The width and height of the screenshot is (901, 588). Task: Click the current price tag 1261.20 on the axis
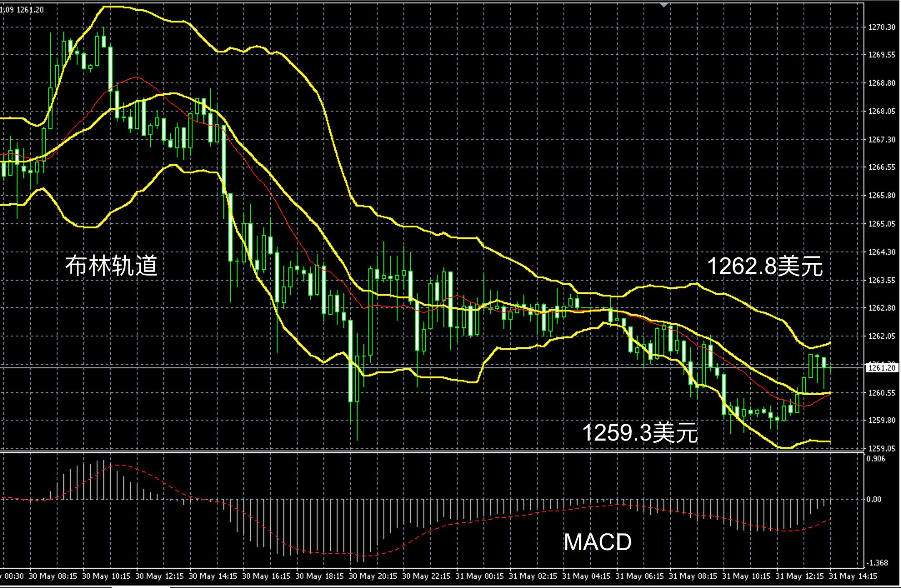point(882,367)
